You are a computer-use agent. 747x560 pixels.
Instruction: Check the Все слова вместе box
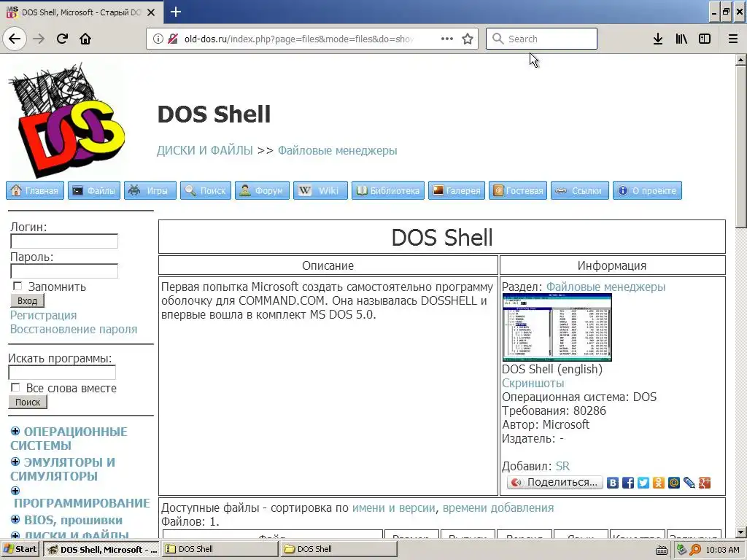pyautogui.click(x=16, y=388)
